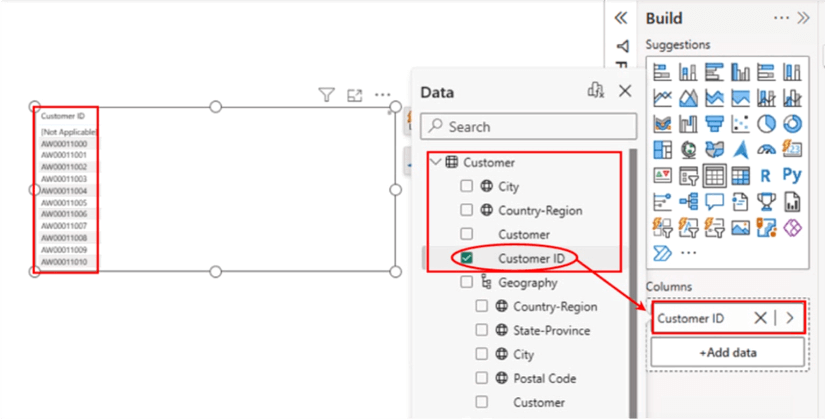The width and height of the screenshot is (825, 419).
Task: Select the Treemap visual
Action: (x=662, y=150)
